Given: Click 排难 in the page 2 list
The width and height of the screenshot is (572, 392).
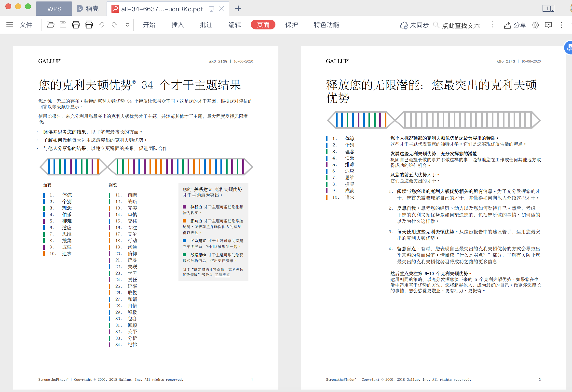Looking at the screenshot, I should click(x=350, y=165).
